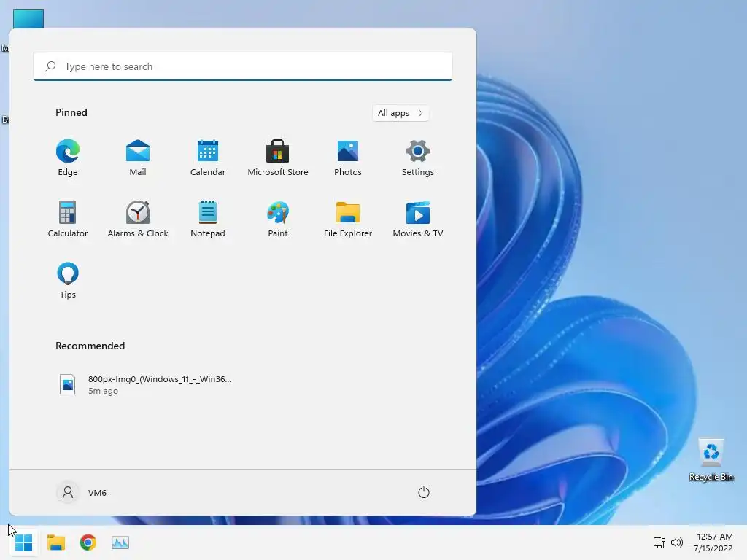Open the Tips app
The width and height of the screenshot is (747, 560).
click(68, 281)
